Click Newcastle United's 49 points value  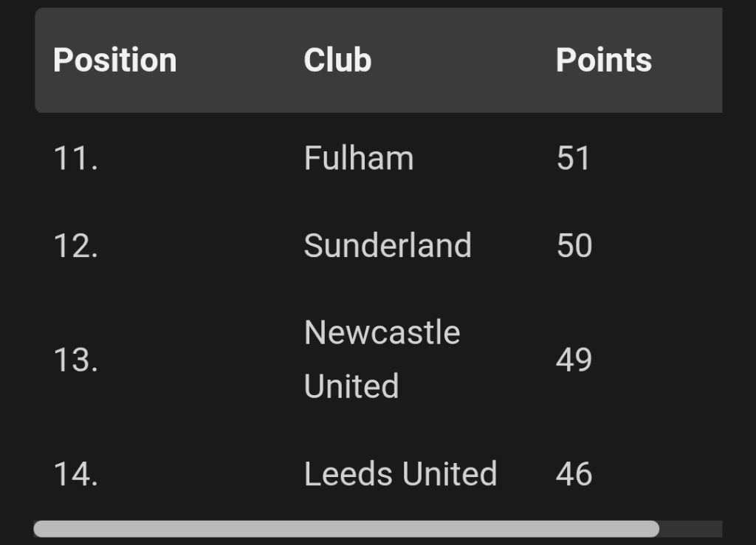coord(574,360)
